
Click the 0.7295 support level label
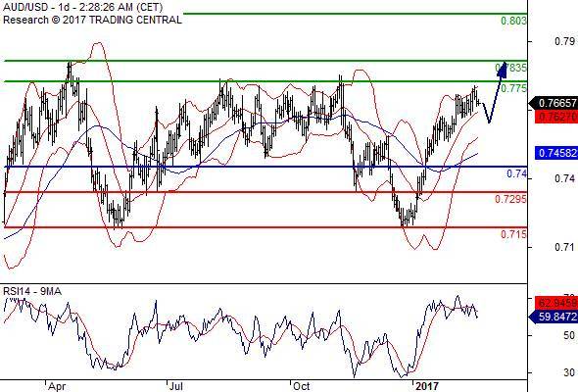tap(511, 199)
